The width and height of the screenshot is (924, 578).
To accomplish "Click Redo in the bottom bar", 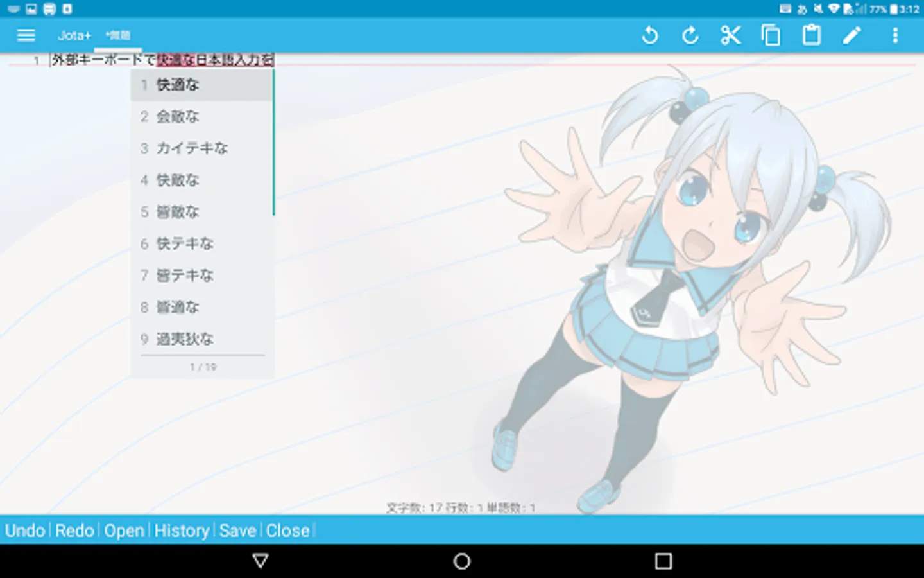I will click(x=74, y=530).
